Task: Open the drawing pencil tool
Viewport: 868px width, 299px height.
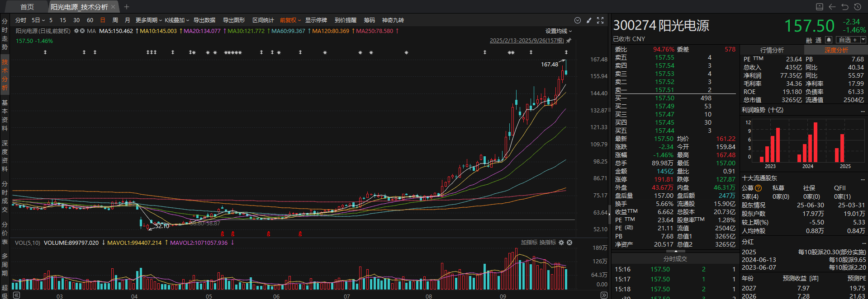Action: (x=589, y=20)
